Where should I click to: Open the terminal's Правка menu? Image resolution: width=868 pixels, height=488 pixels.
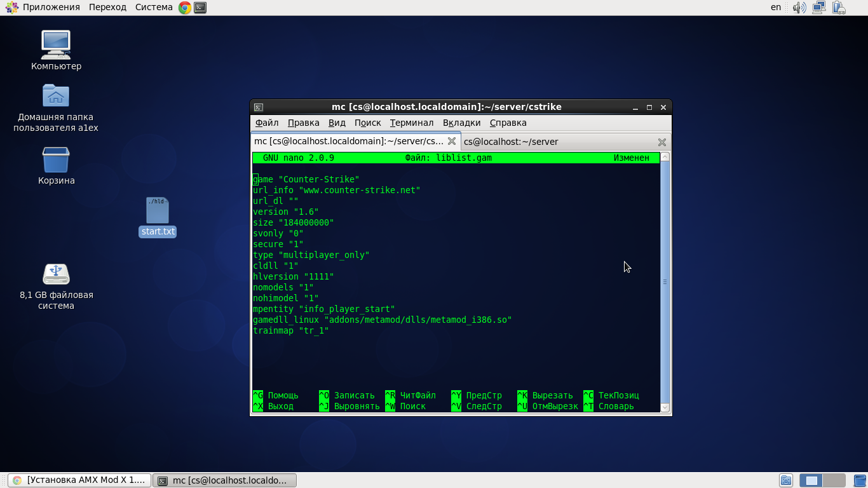click(303, 123)
